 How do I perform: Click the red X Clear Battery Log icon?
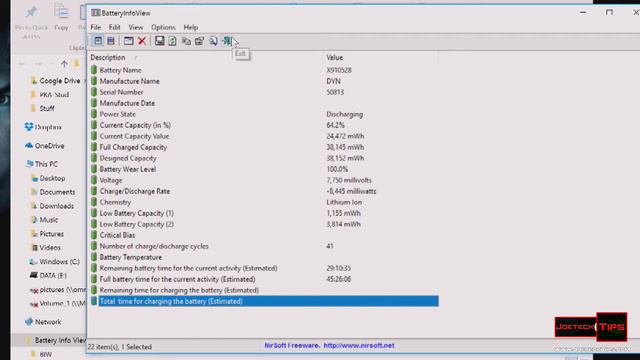[142, 40]
